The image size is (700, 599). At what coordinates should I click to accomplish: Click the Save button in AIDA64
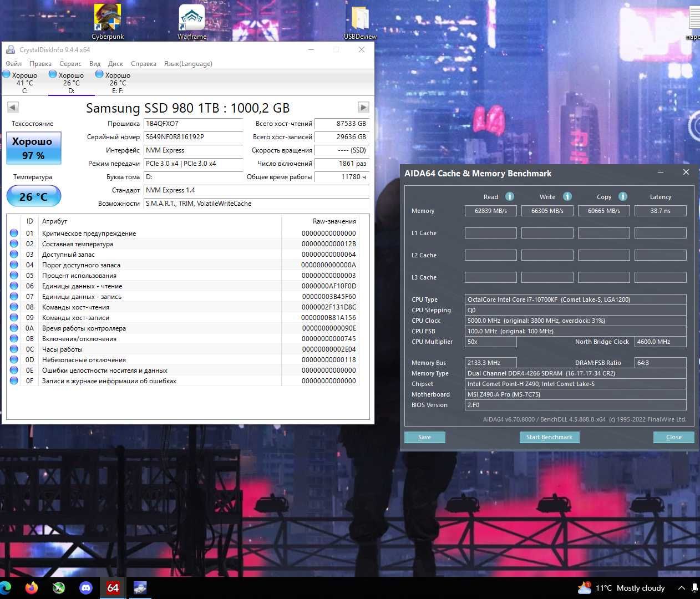(x=425, y=437)
